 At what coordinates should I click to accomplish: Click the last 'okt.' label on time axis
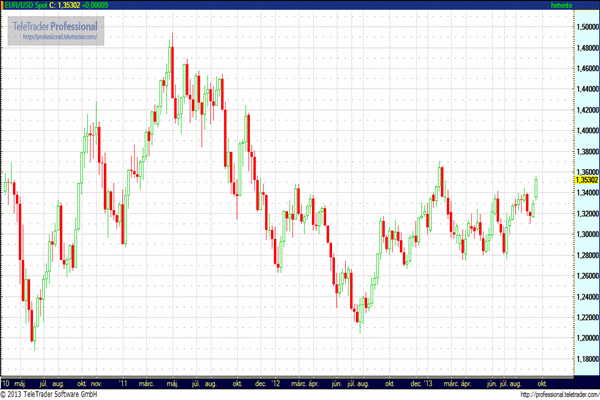point(539,382)
